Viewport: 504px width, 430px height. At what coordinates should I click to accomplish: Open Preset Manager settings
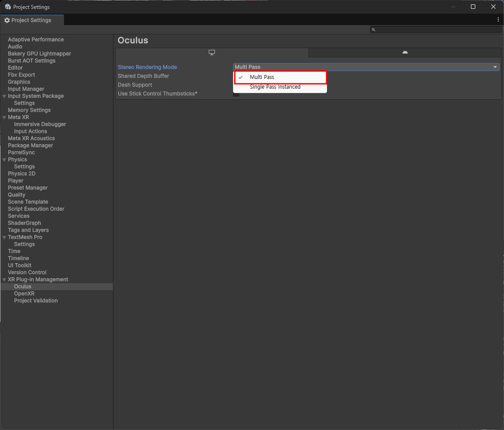[x=28, y=188]
